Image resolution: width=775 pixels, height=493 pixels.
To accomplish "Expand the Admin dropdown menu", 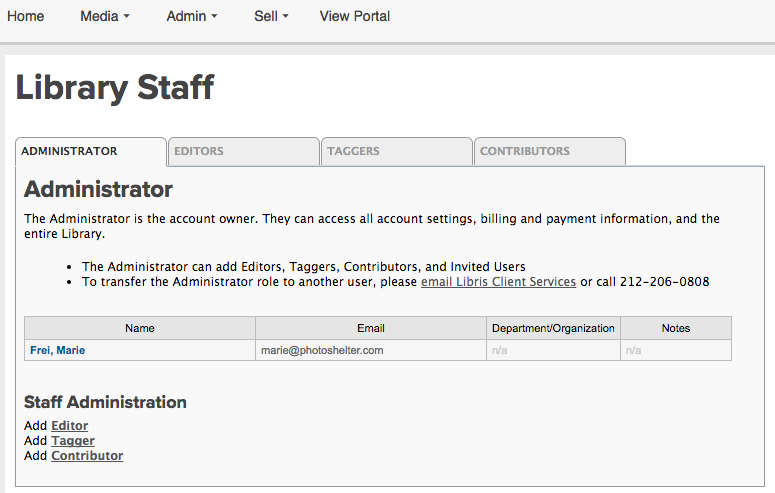I will point(192,16).
